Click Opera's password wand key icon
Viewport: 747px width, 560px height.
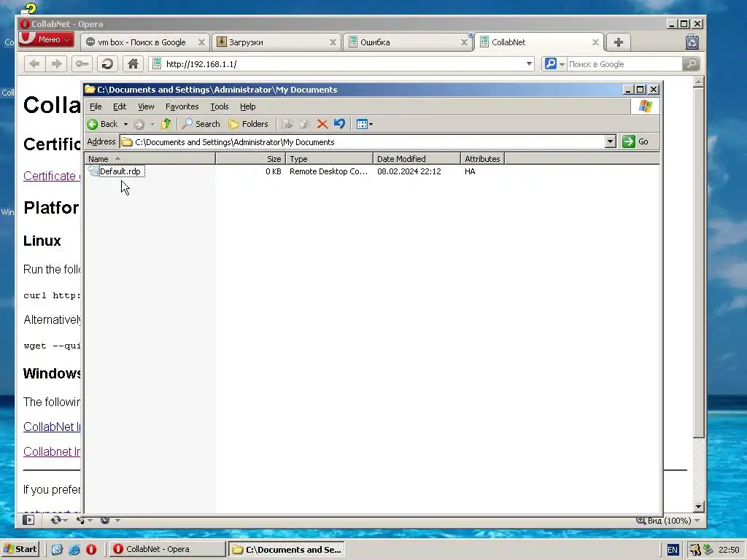tap(82, 64)
